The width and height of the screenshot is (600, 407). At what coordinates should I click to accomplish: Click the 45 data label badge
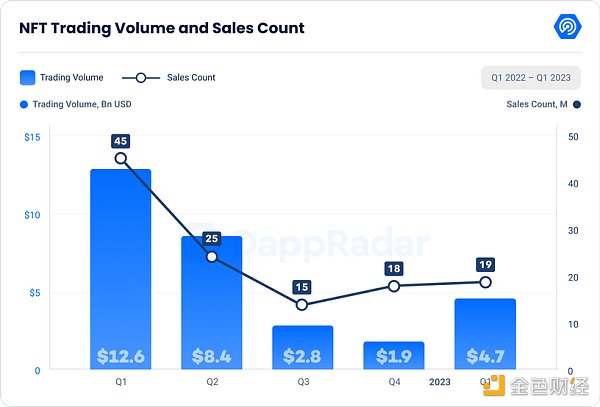pos(121,140)
